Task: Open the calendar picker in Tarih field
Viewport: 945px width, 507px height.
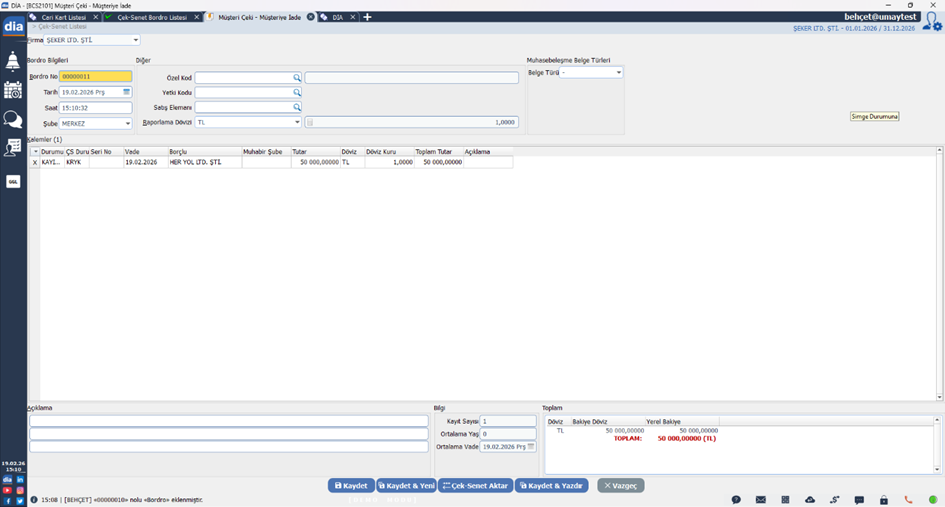Action: (x=127, y=92)
